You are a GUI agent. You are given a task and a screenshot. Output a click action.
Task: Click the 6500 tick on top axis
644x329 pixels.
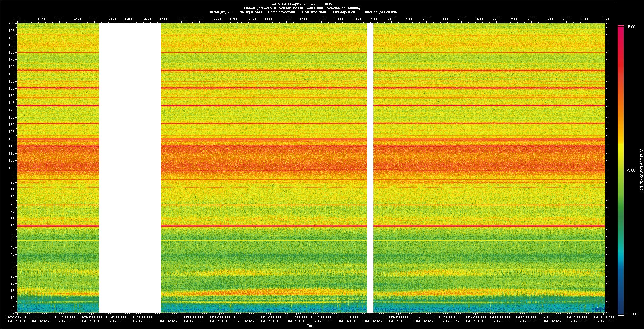click(x=164, y=19)
